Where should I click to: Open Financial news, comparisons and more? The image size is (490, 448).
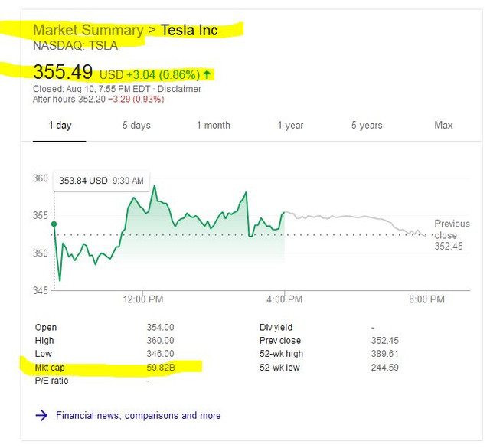138,415
